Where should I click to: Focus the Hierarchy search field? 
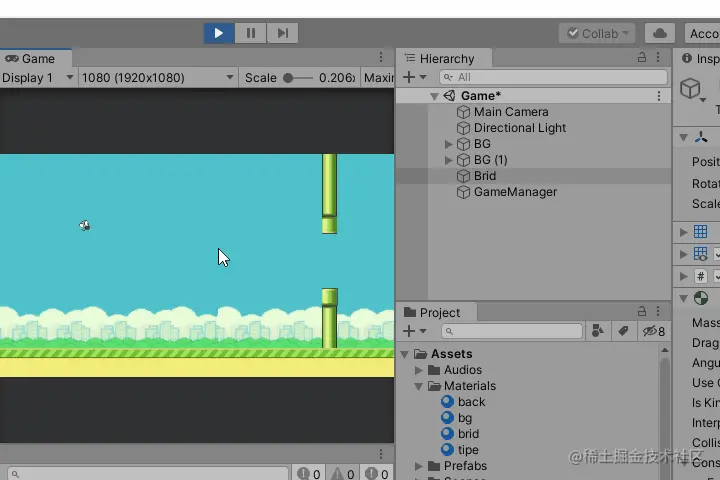pyautogui.click(x=553, y=77)
